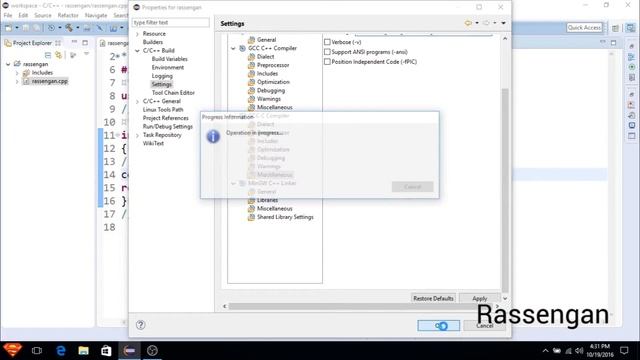Click the New toolbar icon in Eclipse
This screenshot has width=640, height=360.
point(9,28)
